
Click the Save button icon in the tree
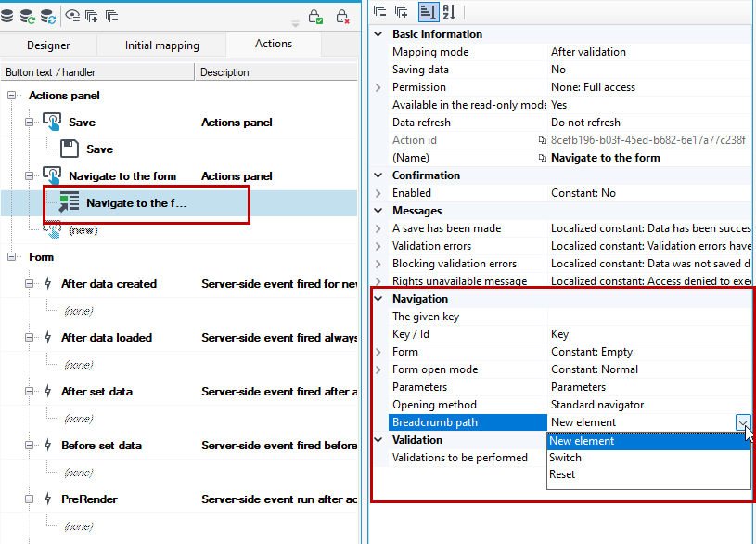[x=52, y=122]
